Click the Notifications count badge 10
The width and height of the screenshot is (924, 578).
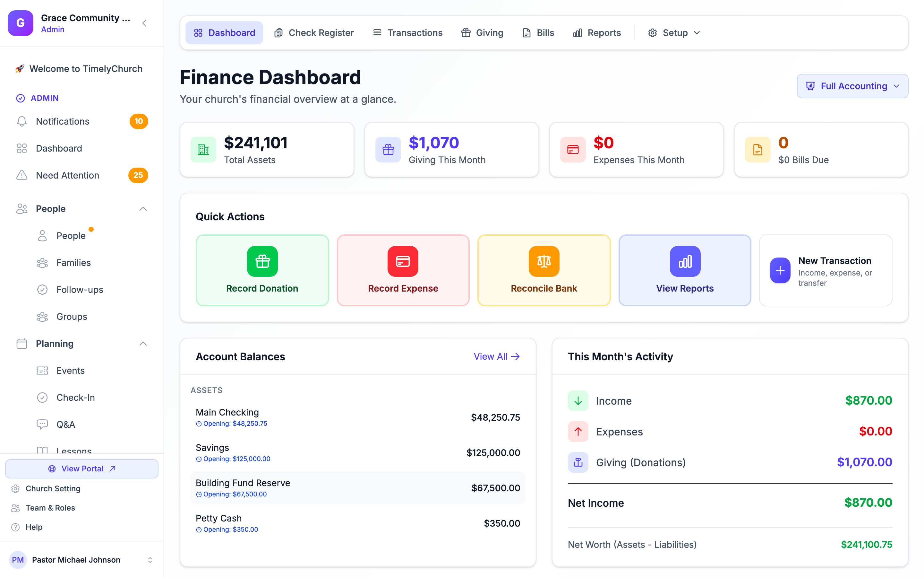click(x=139, y=121)
